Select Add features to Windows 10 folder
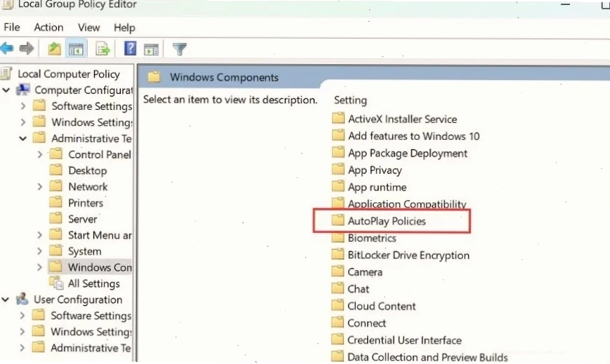 coord(413,136)
